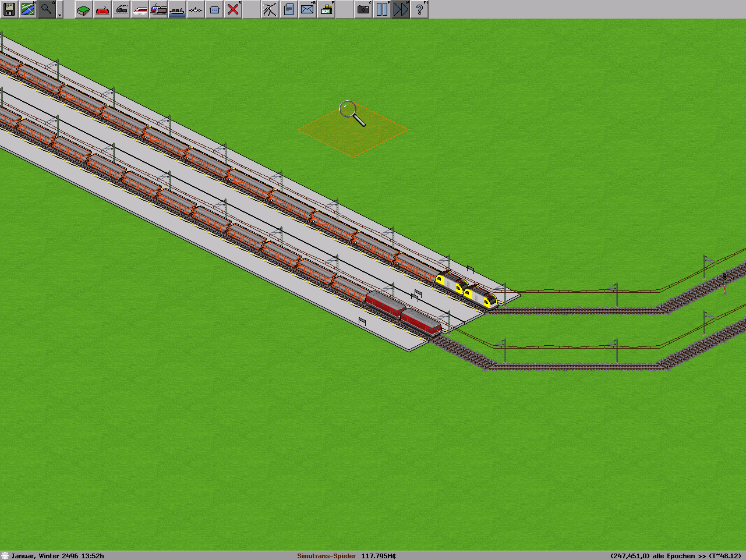Viewport: 746px width, 560px height.
Task: Open the minimap window
Action: pyautogui.click(x=28, y=9)
